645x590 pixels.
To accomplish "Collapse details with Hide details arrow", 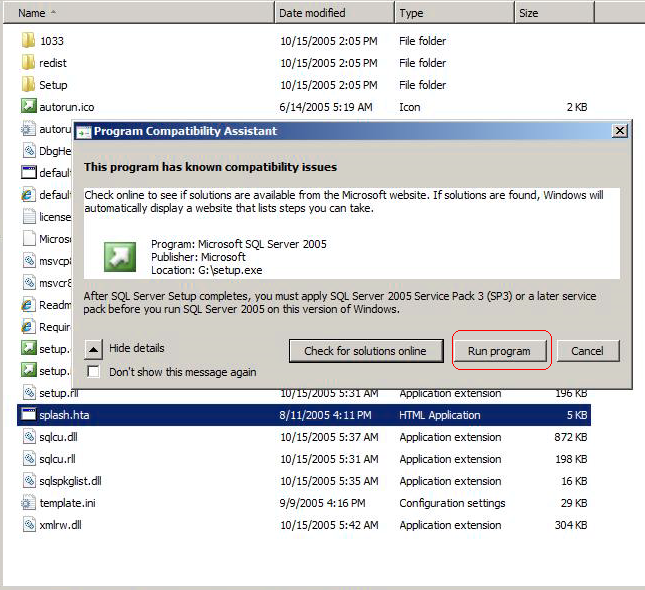I will (x=93, y=349).
